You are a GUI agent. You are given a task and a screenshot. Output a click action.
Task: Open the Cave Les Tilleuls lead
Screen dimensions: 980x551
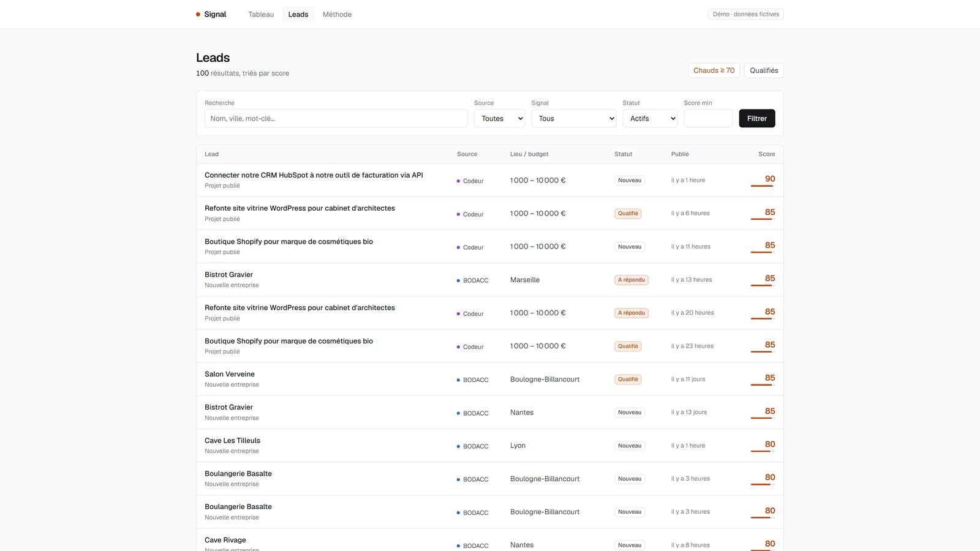(x=232, y=440)
